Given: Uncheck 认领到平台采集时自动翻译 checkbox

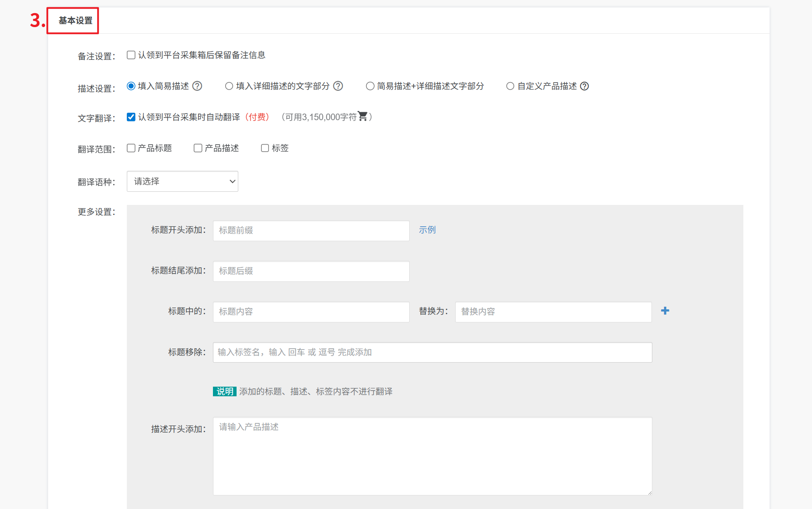Looking at the screenshot, I should click(x=131, y=117).
